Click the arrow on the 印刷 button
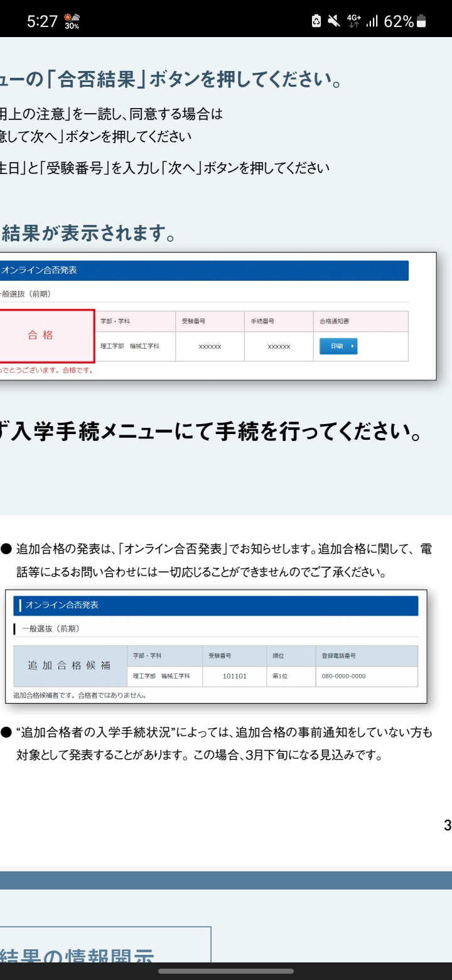452x980 pixels. click(353, 346)
